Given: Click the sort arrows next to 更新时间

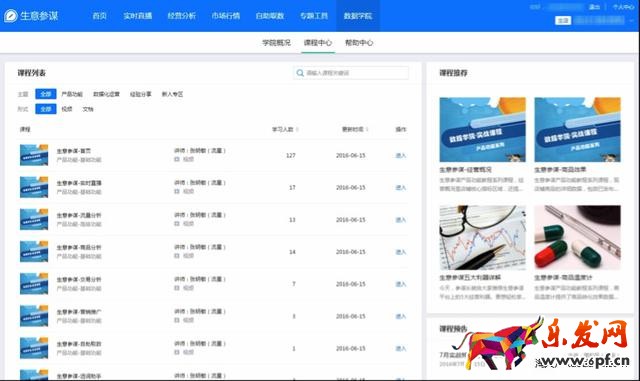Looking at the screenshot, I should click(367, 129).
